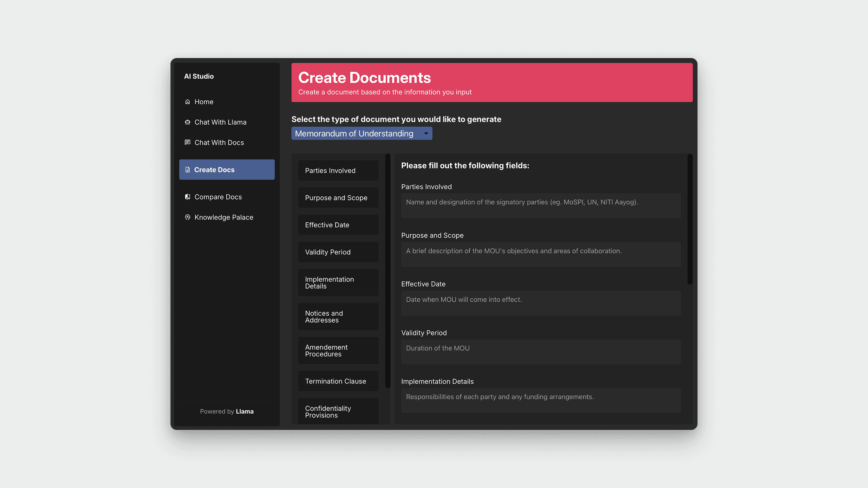Open the Memorandum of Understanding dropdown
Viewport: 868px width, 488px height.
coord(354,134)
